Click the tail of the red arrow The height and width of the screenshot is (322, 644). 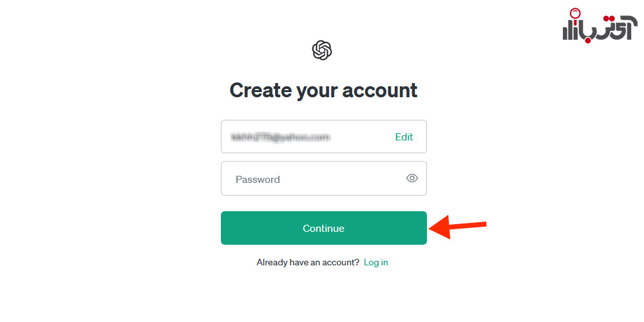(481, 224)
